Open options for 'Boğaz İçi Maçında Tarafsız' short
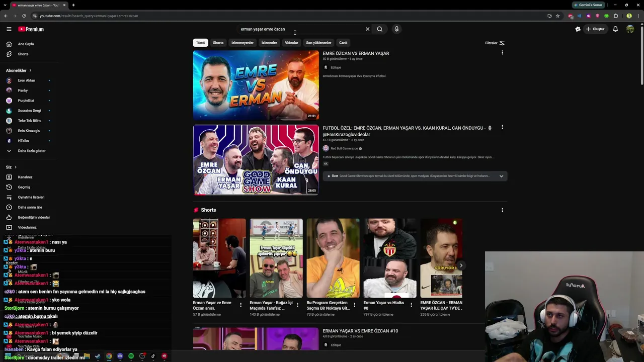 pos(297,305)
